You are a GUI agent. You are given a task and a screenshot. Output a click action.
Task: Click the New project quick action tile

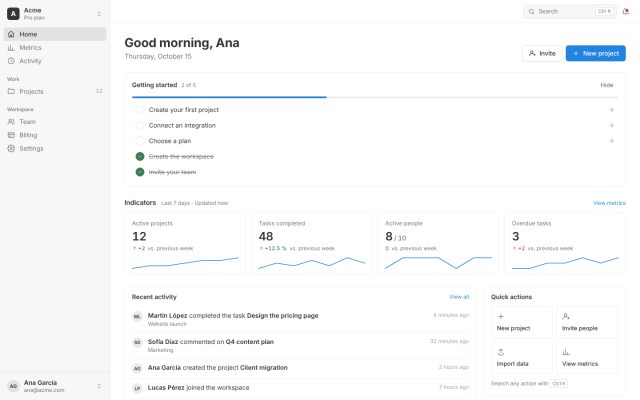pyautogui.click(x=522, y=322)
